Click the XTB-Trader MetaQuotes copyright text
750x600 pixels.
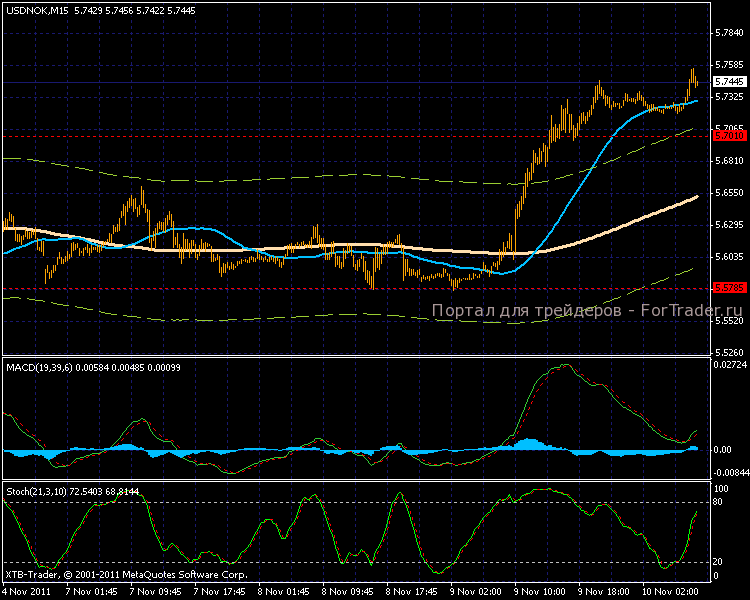[x=125, y=575]
